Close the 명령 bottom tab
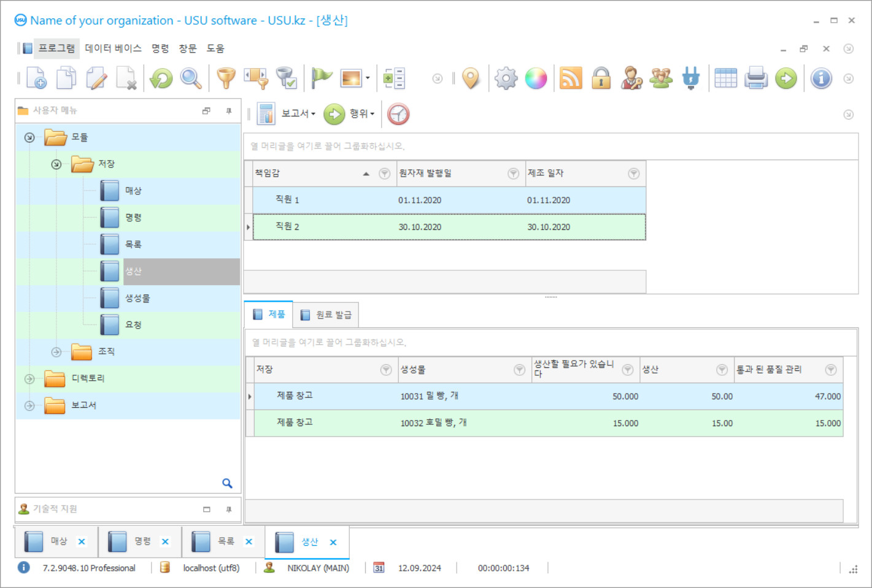Image resolution: width=872 pixels, height=588 pixels. (165, 541)
